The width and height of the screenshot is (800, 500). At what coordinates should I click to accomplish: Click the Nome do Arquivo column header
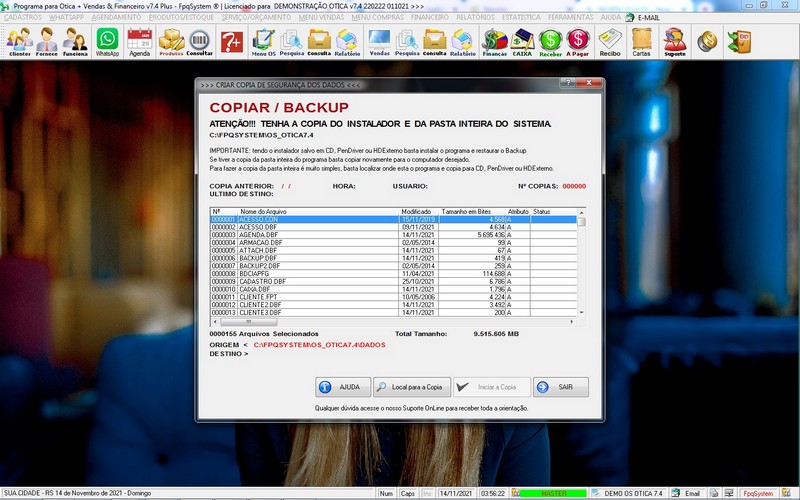tap(318, 212)
